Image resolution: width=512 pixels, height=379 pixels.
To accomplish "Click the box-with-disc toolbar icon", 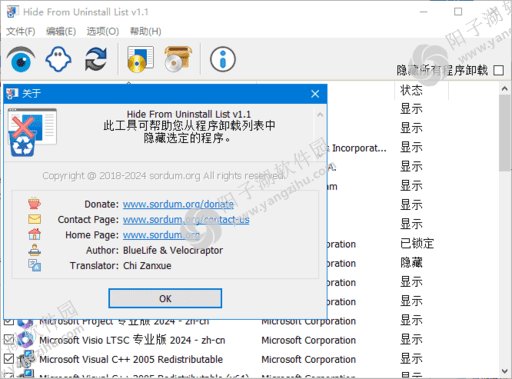I will pos(178,59).
